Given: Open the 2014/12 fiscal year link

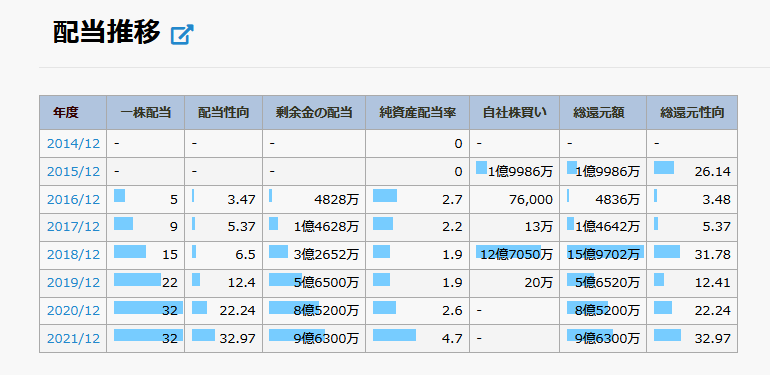Looking at the screenshot, I should click(73, 144).
